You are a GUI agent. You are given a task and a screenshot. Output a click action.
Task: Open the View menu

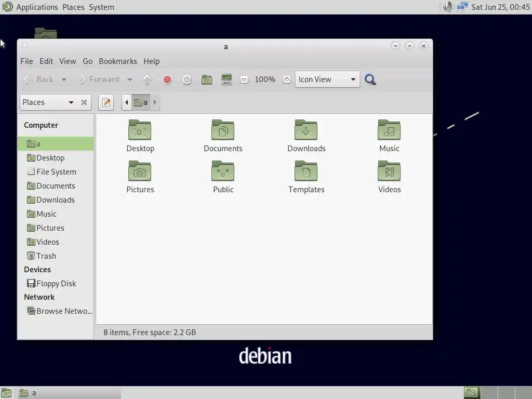click(x=68, y=61)
